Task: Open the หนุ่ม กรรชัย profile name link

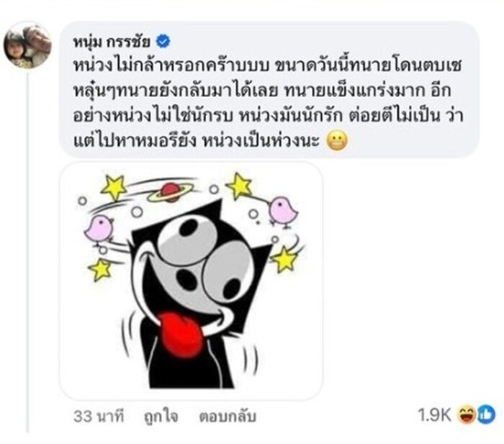Action: coord(112,42)
